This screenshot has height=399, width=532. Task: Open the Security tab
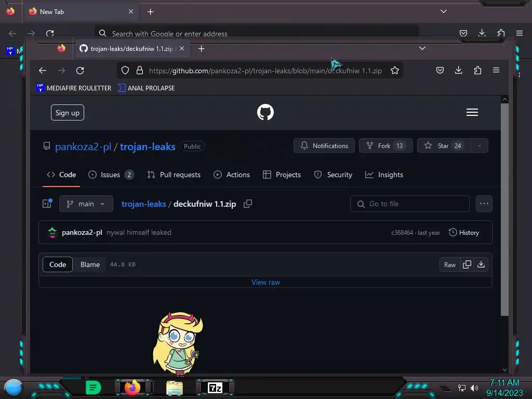tap(333, 175)
